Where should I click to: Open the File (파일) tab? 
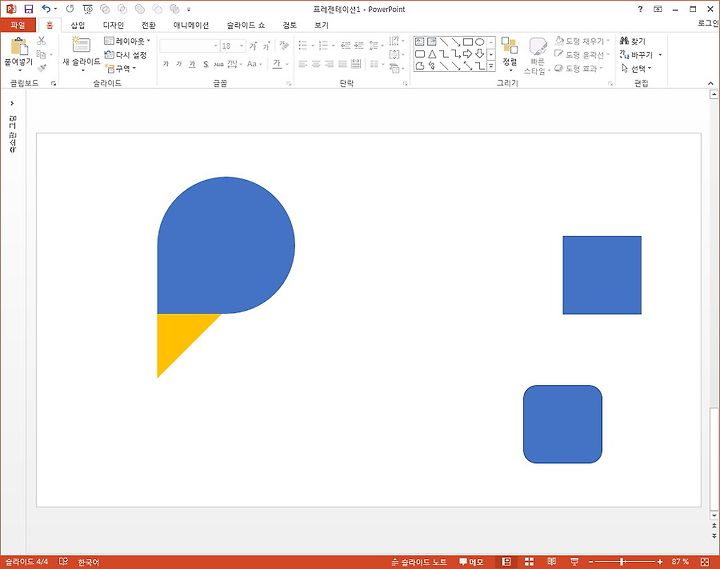point(17,25)
